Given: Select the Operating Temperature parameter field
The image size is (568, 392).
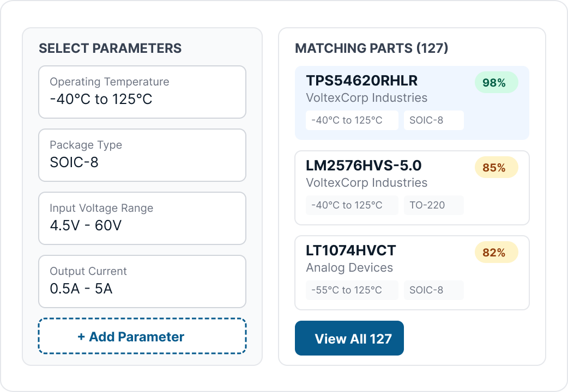Looking at the screenshot, I should click(x=142, y=92).
